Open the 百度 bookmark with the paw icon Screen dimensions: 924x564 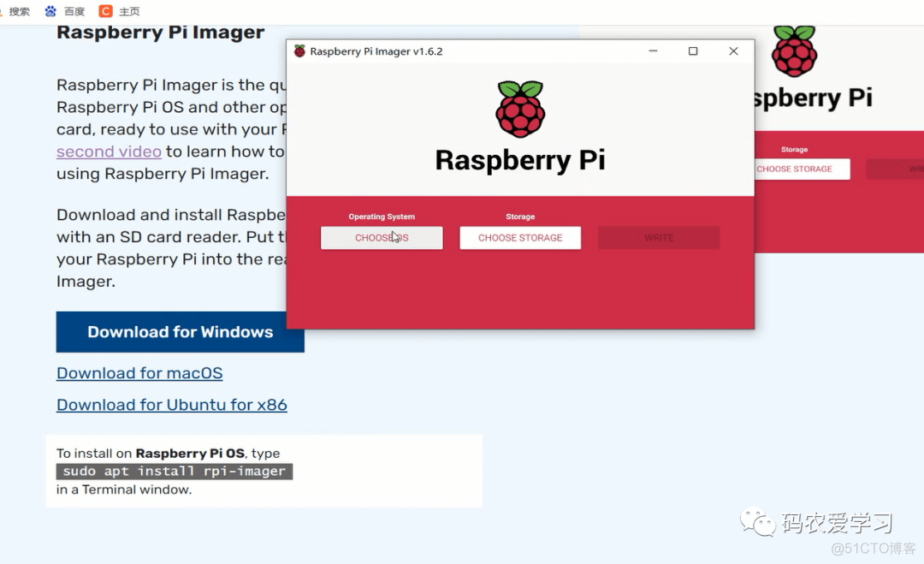[65, 11]
